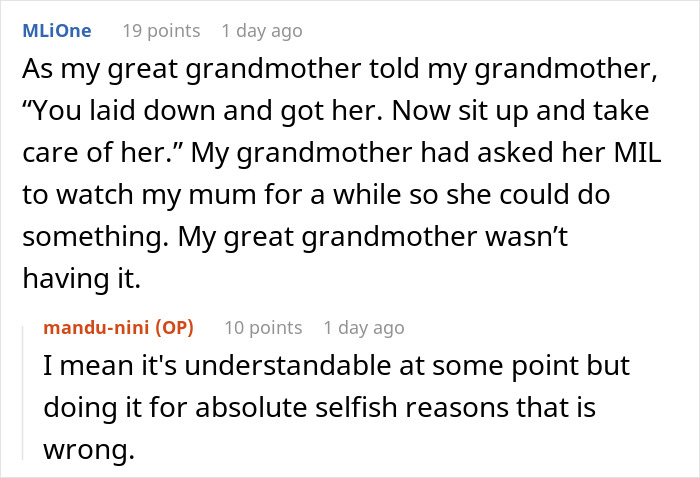Open MLiOne's user profile link
The image size is (700, 478).
point(56,31)
